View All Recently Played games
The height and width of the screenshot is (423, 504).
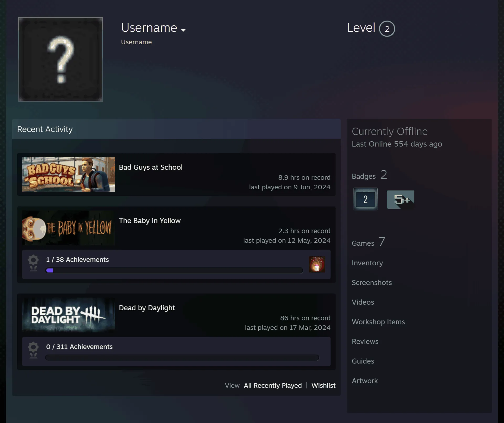(273, 385)
